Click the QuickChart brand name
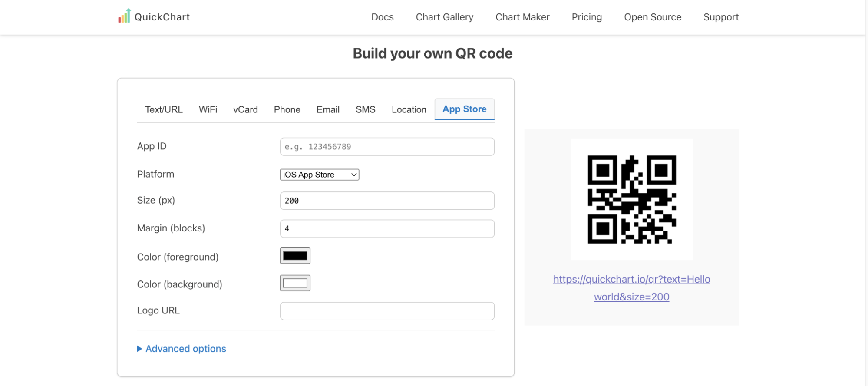 [x=162, y=17]
